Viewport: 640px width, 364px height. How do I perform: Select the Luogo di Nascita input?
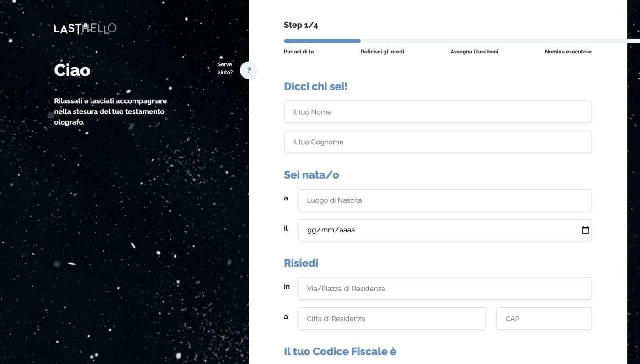tap(444, 200)
